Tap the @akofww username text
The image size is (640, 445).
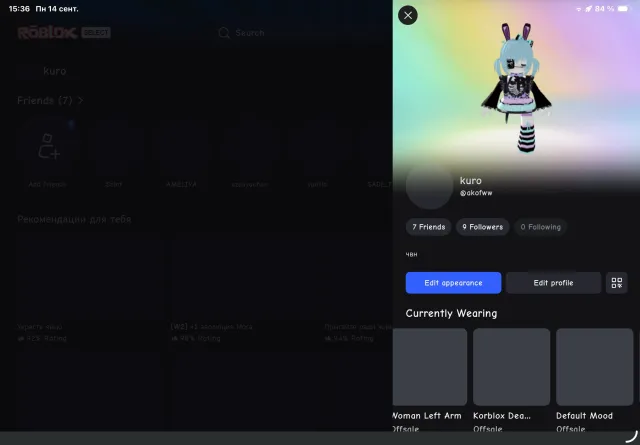click(476, 193)
